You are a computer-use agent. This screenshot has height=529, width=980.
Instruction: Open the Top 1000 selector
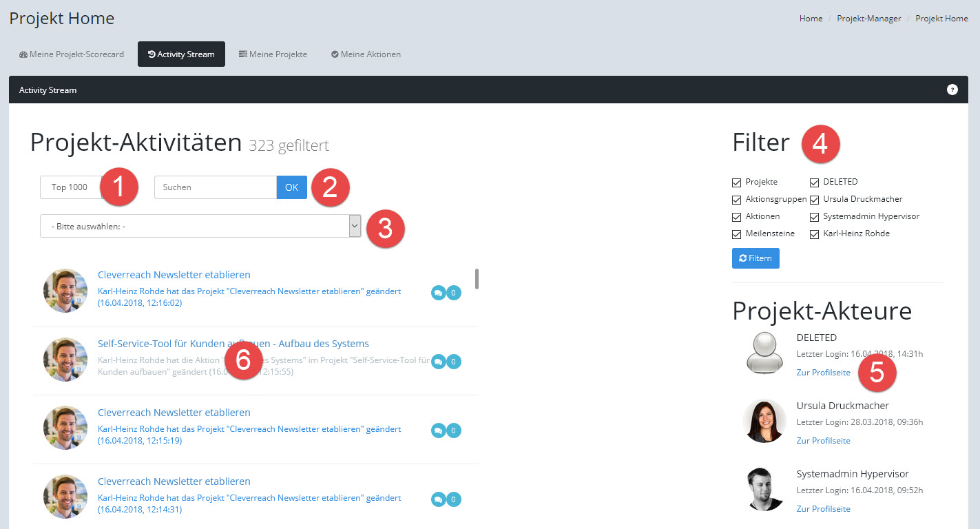pos(70,187)
